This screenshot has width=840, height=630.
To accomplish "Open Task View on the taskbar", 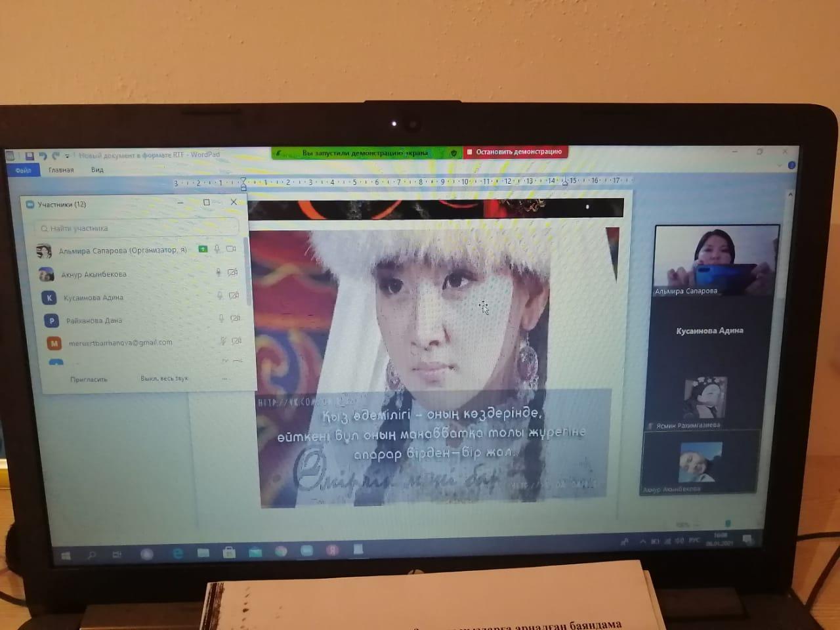I will pyautogui.click(x=117, y=555).
